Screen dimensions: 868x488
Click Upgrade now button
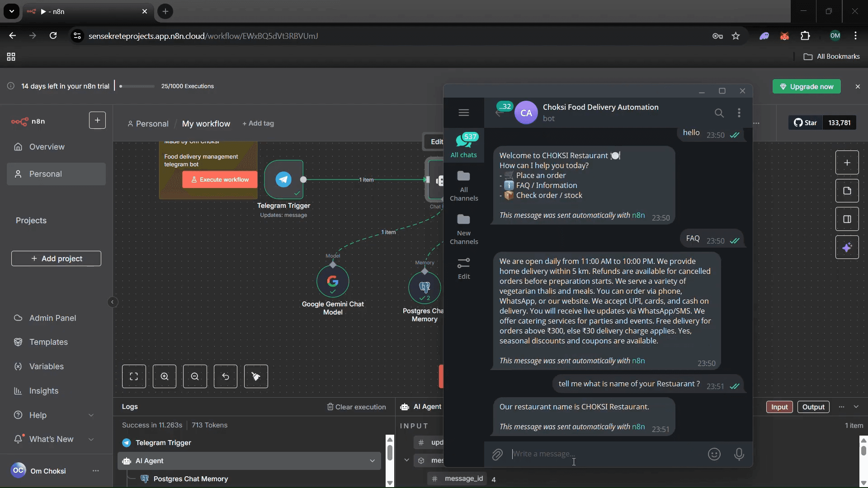[x=807, y=86]
